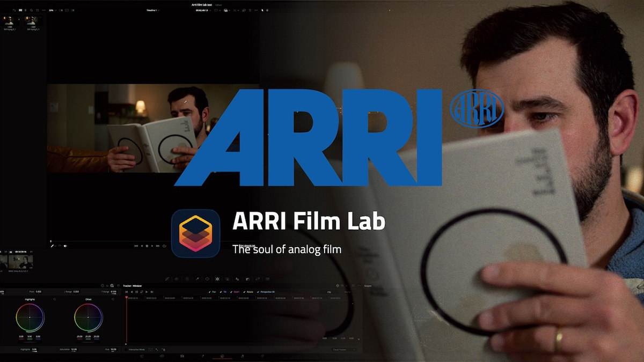Open the Cloud Tracker dropdown
This screenshot has width=644, height=362.
pyautogui.click(x=345, y=350)
